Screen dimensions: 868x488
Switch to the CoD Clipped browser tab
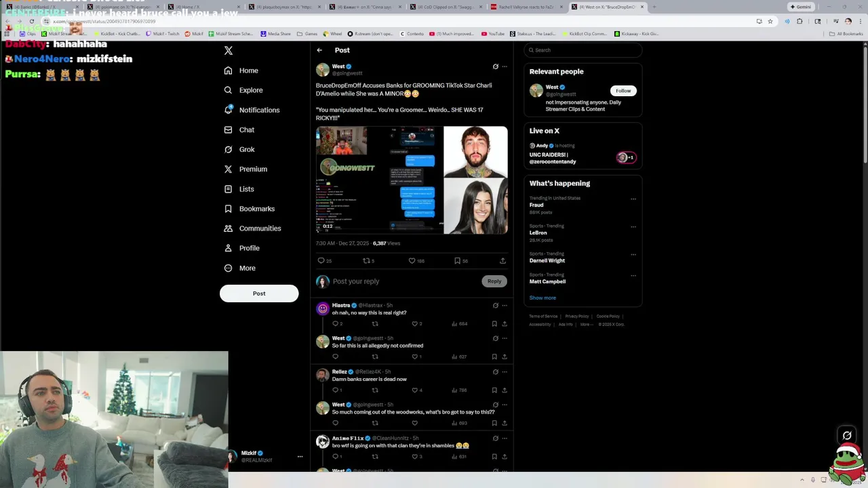point(446,7)
